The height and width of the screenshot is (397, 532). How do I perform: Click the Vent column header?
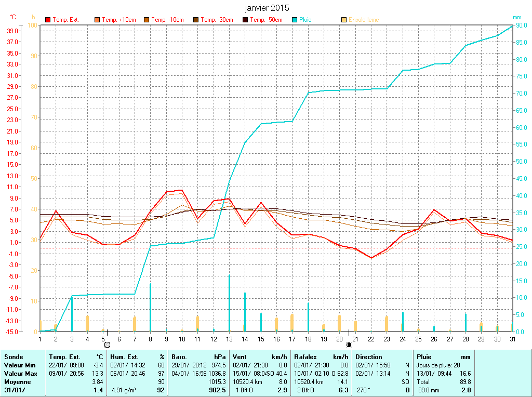point(240,357)
